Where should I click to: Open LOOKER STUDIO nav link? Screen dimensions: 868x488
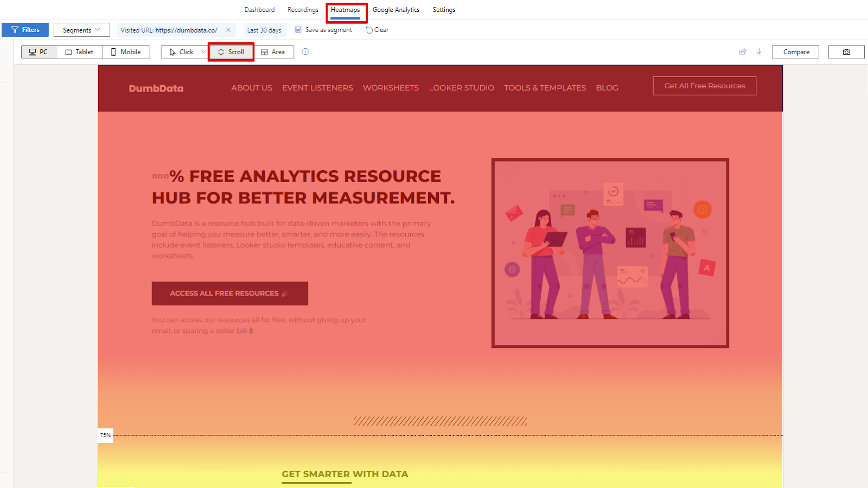pyautogui.click(x=462, y=88)
